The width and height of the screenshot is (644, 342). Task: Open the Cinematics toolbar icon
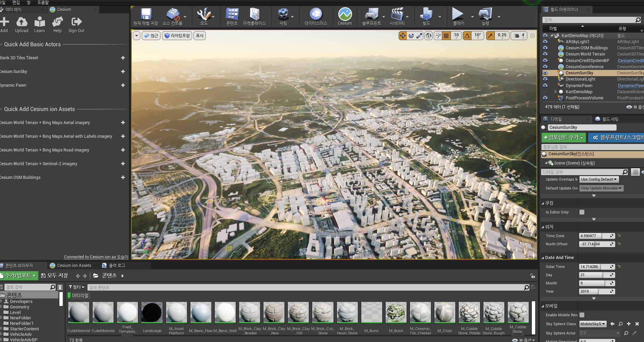(x=397, y=16)
